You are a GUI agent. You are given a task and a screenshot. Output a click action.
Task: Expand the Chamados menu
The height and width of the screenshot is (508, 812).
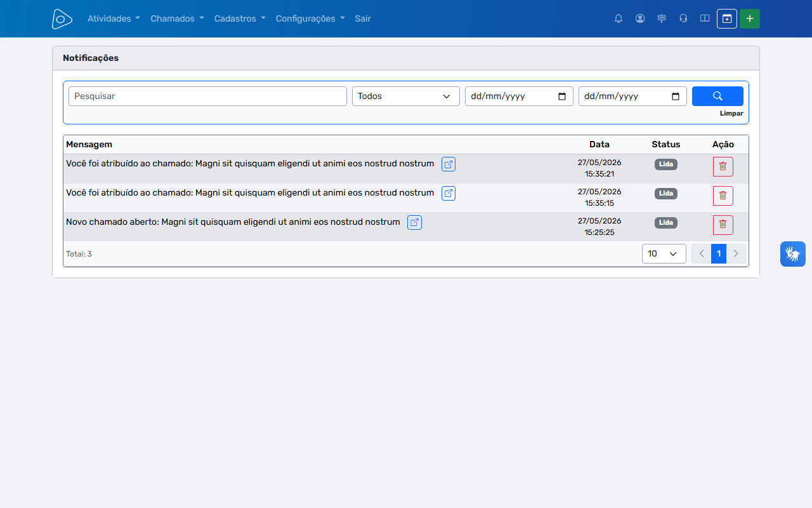tap(177, 18)
